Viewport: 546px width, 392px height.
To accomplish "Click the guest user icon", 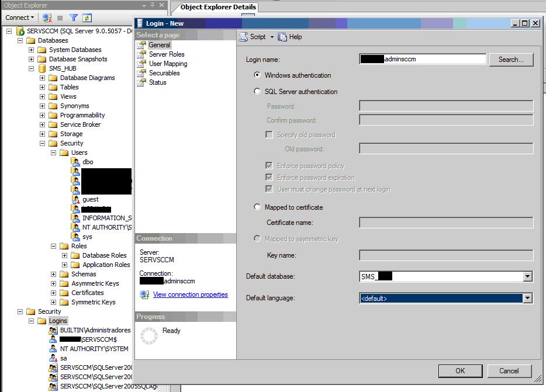I will (x=75, y=199).
